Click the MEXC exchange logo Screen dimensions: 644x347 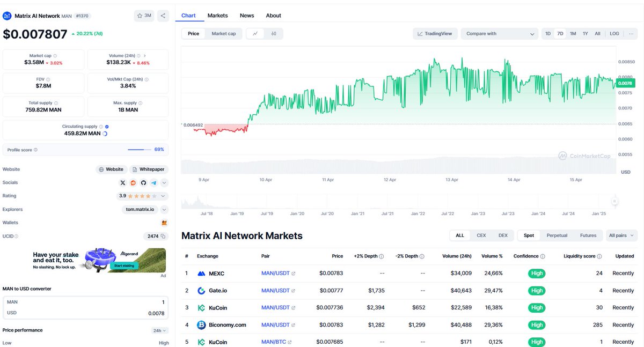click(x=201, y=274)
